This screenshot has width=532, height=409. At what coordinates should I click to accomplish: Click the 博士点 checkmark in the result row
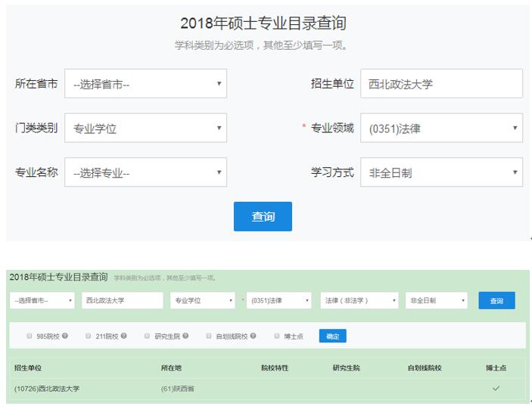tap(496, 389)
